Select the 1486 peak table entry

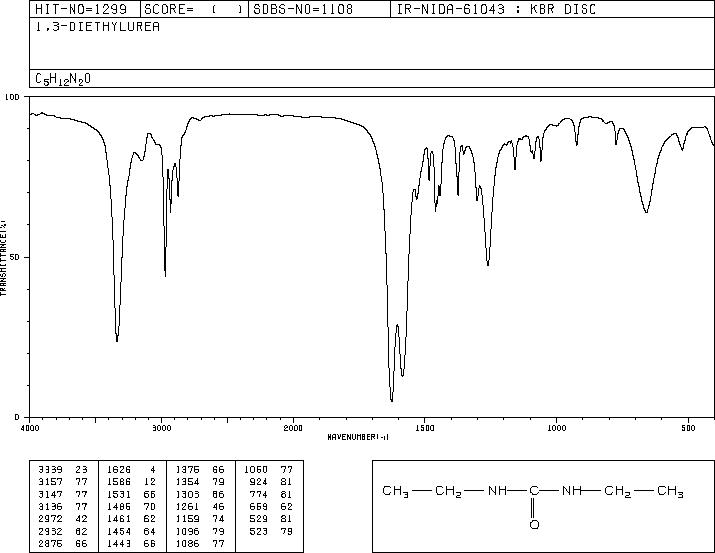click(131, 506)
